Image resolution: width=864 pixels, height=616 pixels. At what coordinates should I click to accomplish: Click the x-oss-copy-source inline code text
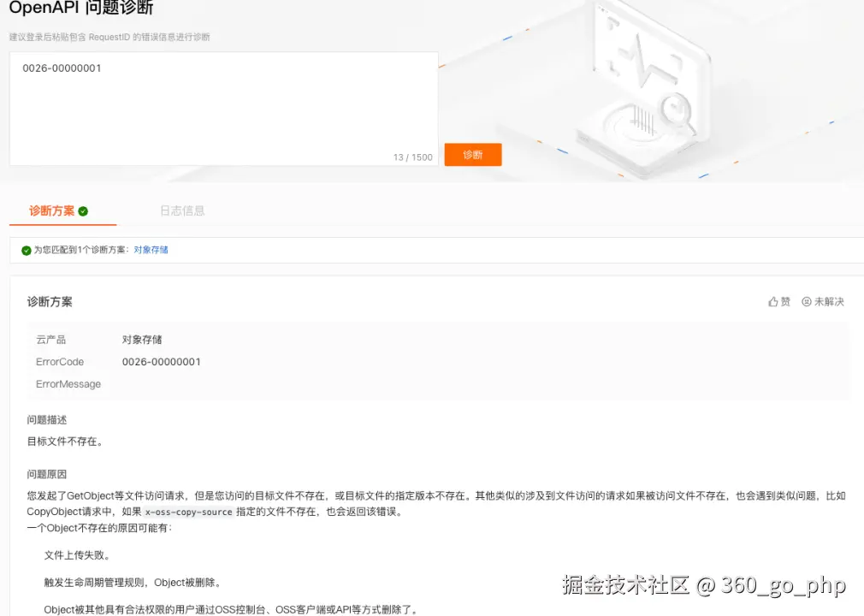tap(188, 512)
